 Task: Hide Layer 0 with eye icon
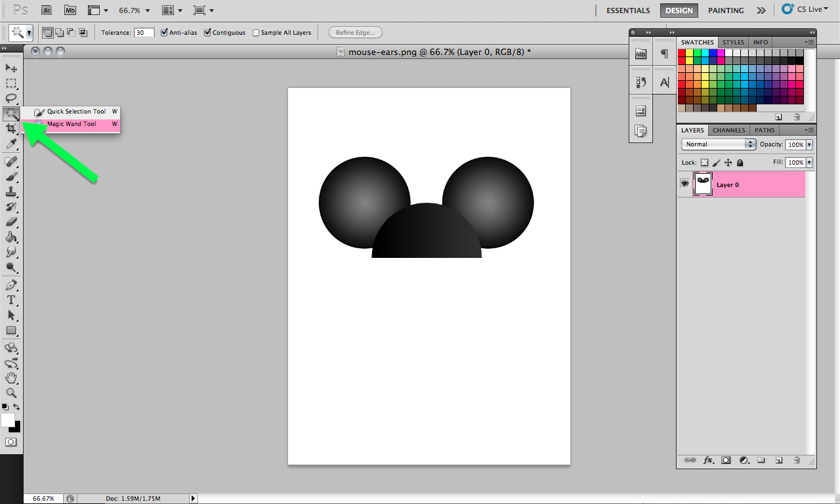pyautogui.click(x=684, y=184)
